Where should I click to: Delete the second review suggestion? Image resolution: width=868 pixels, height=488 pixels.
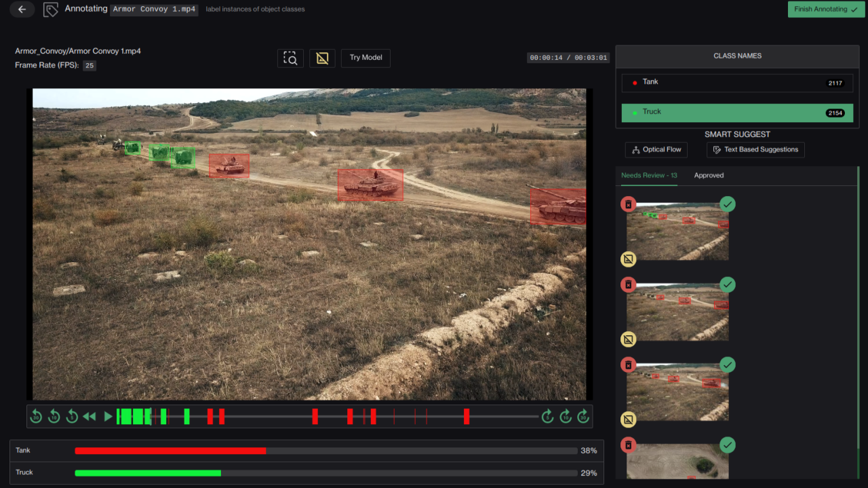pos(629,284)
